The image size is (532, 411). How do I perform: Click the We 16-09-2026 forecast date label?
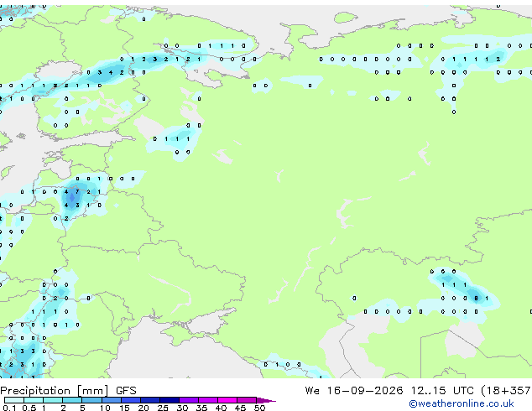(354, 391)
